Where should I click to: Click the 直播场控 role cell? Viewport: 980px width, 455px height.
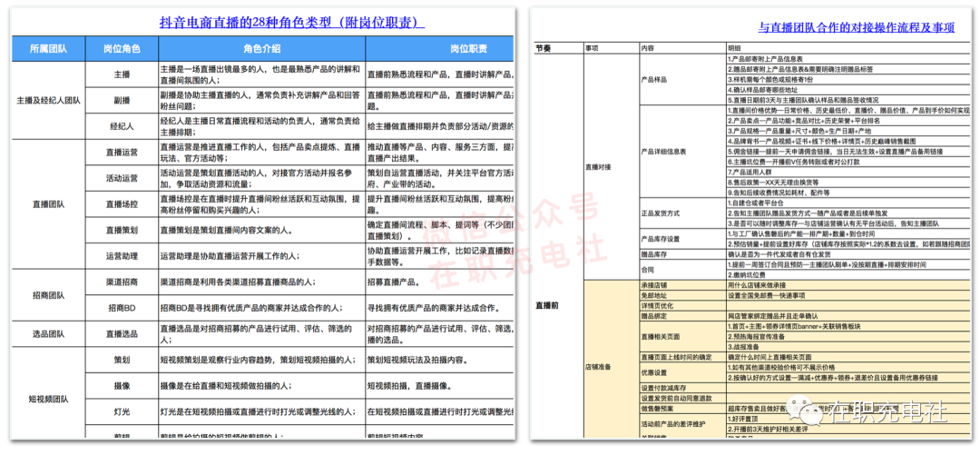tap(122, 204)
